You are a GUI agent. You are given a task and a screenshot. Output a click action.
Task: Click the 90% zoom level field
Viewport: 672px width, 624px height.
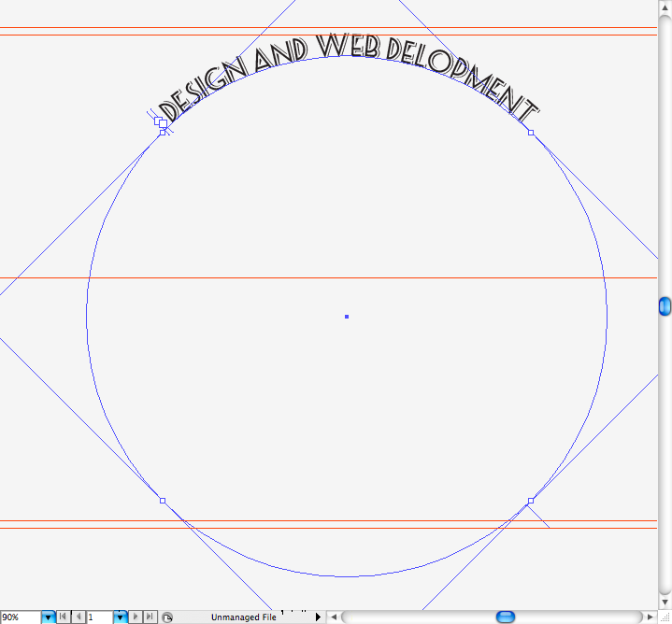point(21,617)
